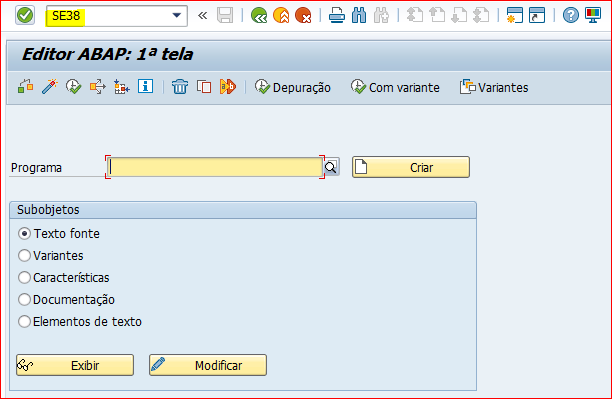Click the Programa field label
Viewport: 612px width, 399px height.
point(36,167)
